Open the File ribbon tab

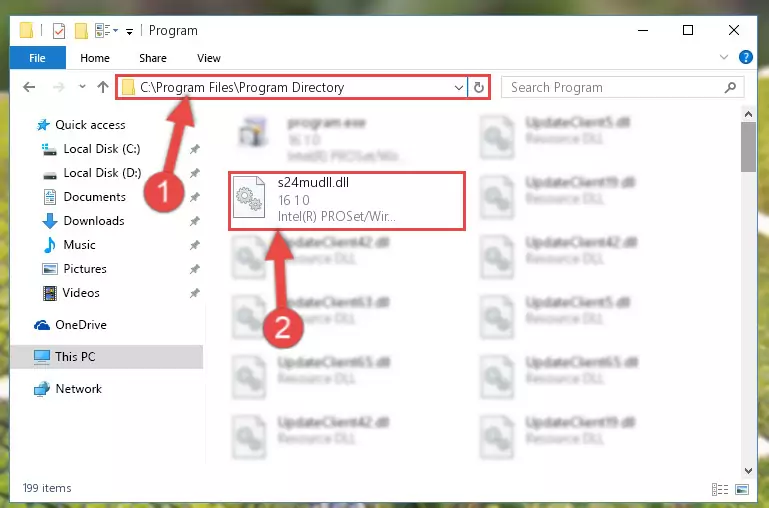tap(38, 58)
